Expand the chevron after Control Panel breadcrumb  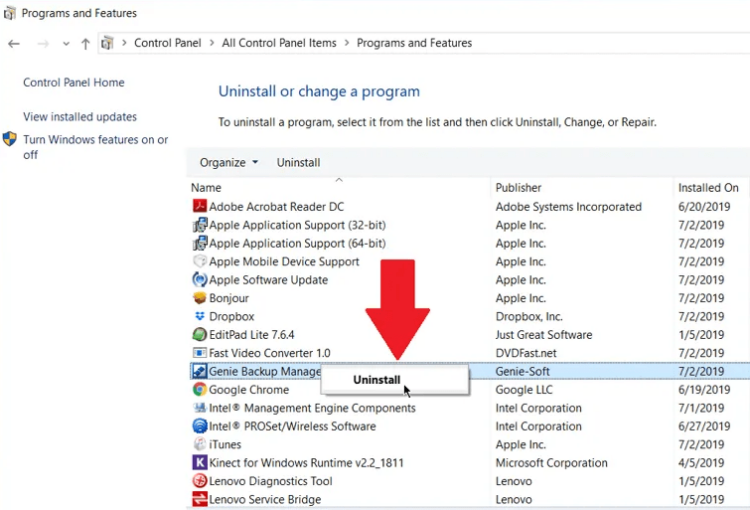(x=211, y=43)
